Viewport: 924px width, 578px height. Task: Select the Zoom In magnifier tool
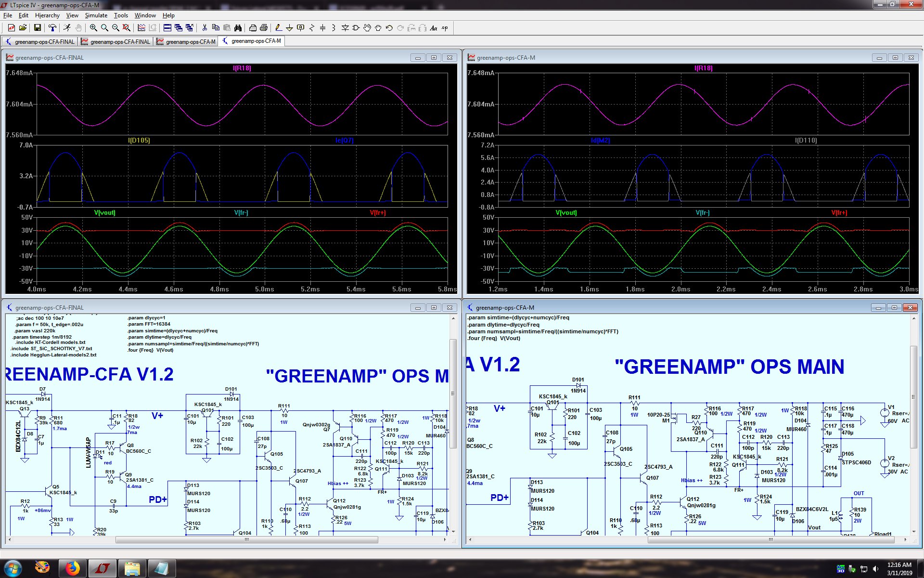(93, 28)
